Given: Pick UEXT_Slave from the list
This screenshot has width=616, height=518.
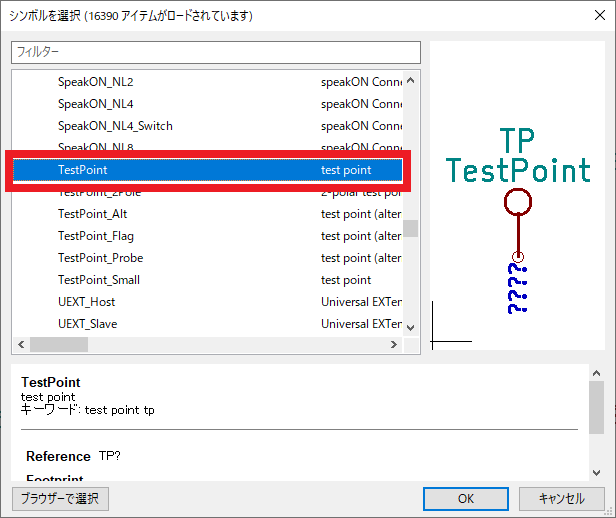Looking at the screenshot, I should [88, 324].
